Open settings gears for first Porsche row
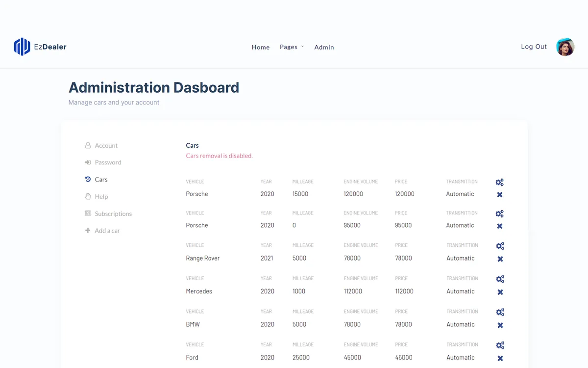 click(x=499, y=182)
